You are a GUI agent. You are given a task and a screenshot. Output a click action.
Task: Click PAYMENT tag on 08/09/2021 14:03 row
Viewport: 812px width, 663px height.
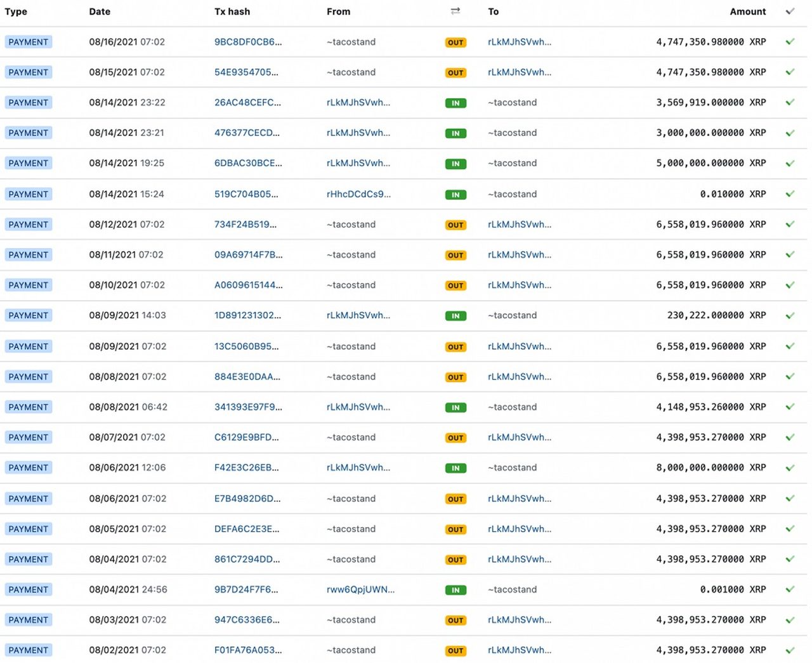[x=29, y=315]
